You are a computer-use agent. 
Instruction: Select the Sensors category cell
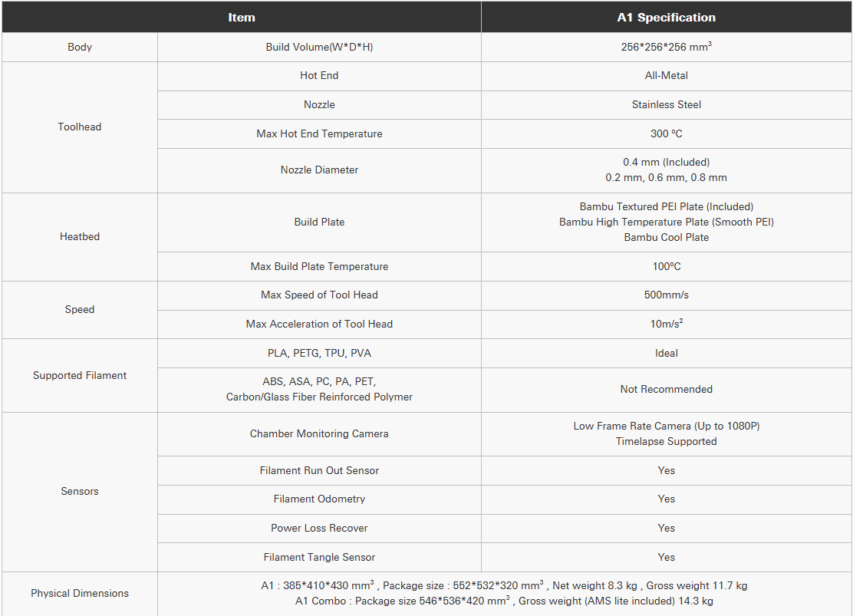pyautogui.click(x=80, y=492)
